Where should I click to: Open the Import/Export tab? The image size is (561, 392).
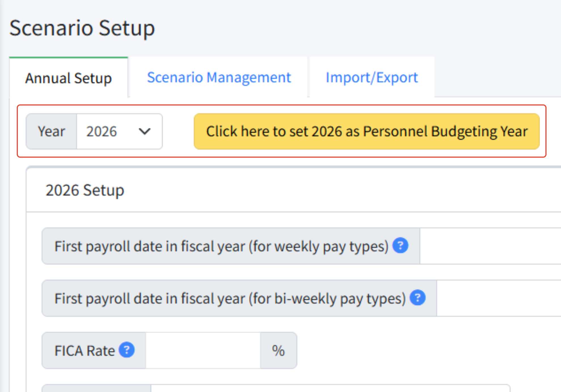[x=372, y=77]
